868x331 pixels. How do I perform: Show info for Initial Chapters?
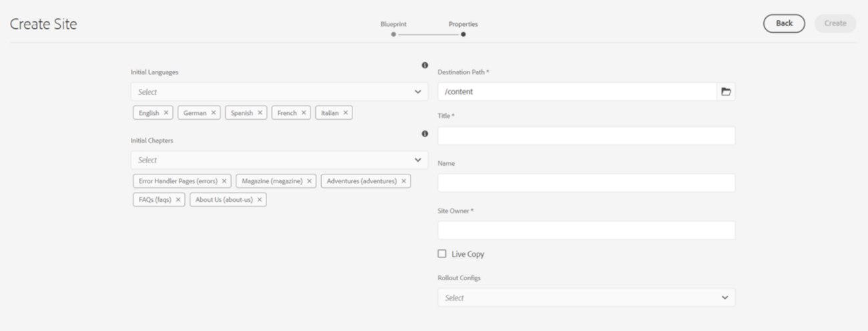coord(425,134)
